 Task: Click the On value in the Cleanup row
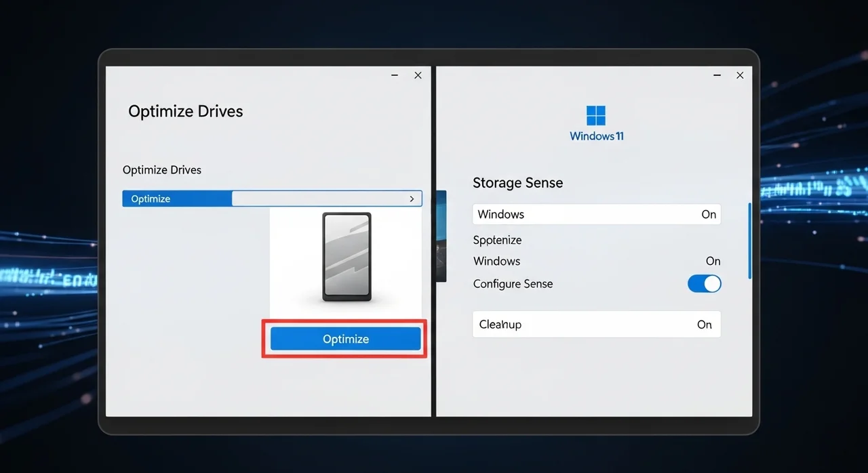704,325
